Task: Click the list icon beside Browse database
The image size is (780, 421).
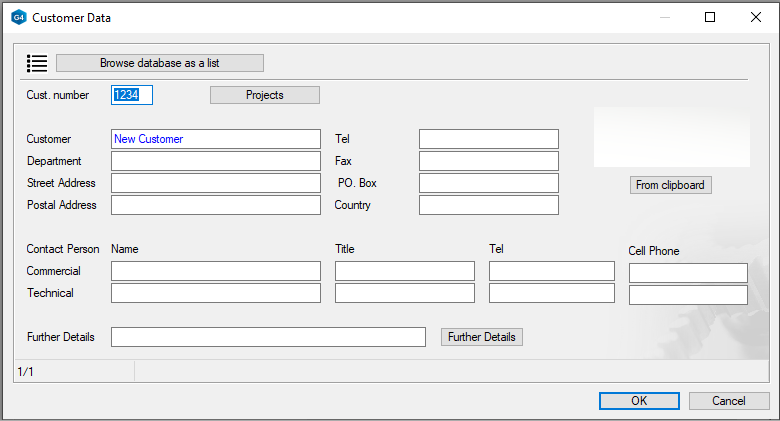Action: (x=37, y=63)
